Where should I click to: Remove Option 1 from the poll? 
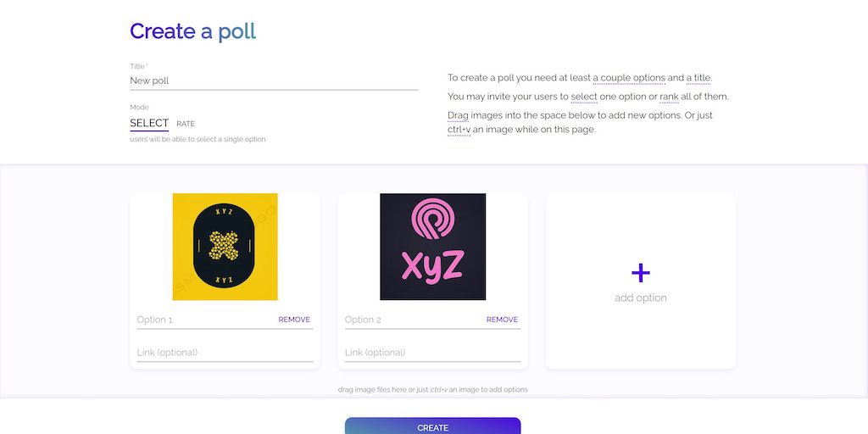[x=294, y=320]
